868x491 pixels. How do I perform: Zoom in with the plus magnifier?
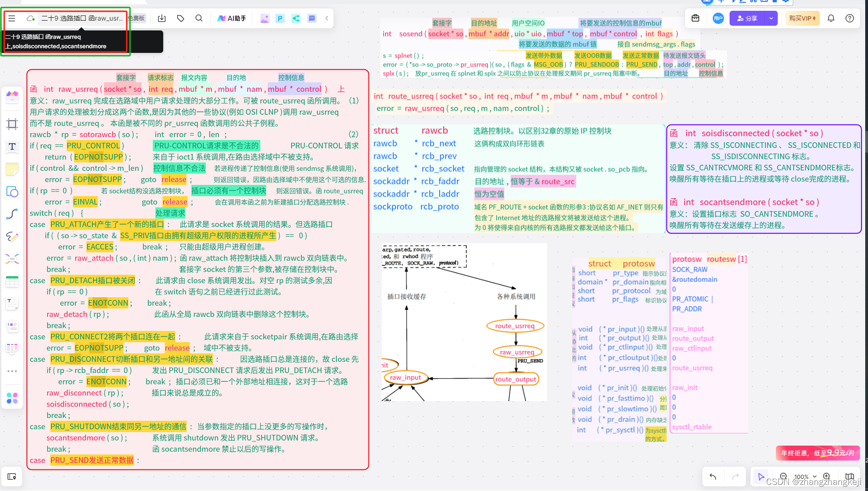tap(826, 476)
